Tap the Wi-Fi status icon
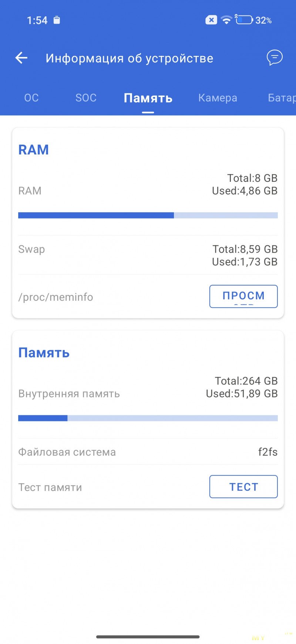The image size is (296, 644). click(226, 20)
